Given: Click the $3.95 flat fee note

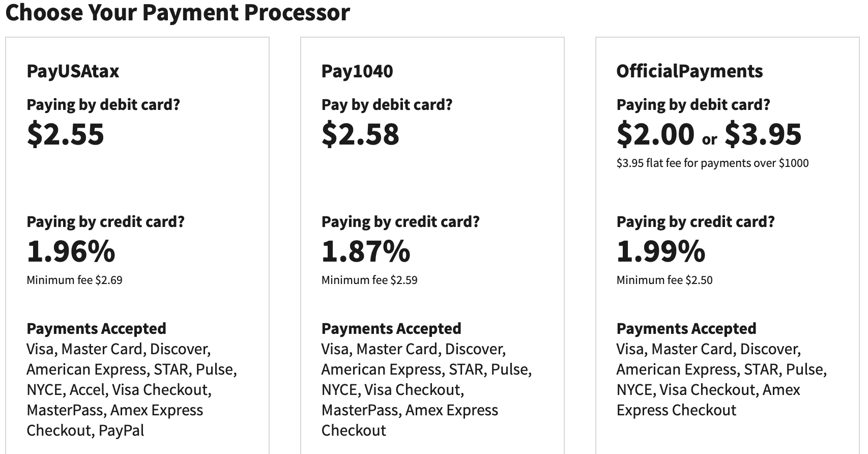Looking at the screenshot, I should [712, 163].
